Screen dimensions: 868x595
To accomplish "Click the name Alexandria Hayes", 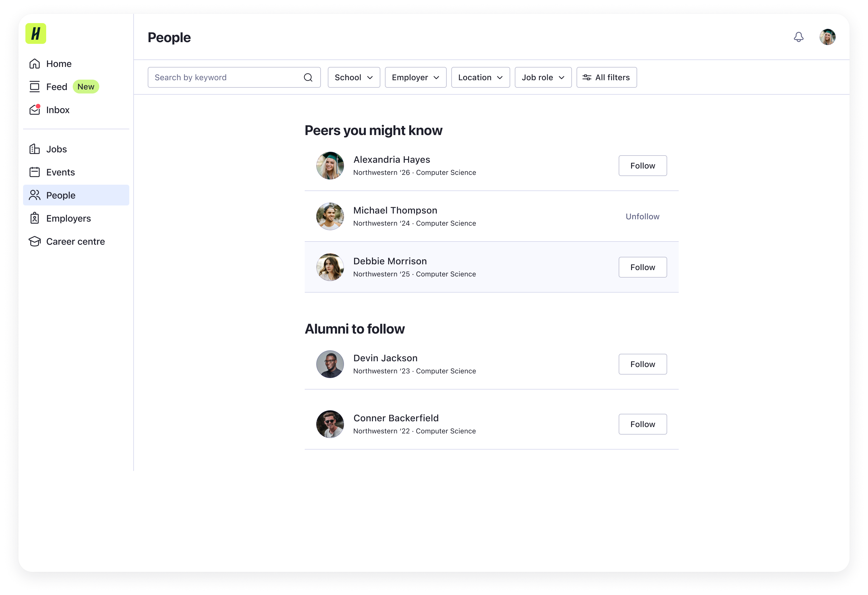I will pyautogui.click(x=392, y=160).
